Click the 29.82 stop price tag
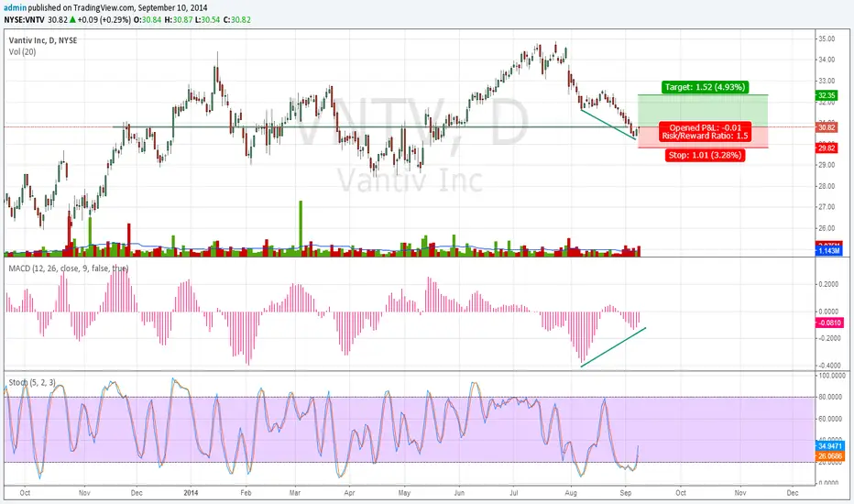Viewport: 854px width, 504px height. [x=827, y=148]
